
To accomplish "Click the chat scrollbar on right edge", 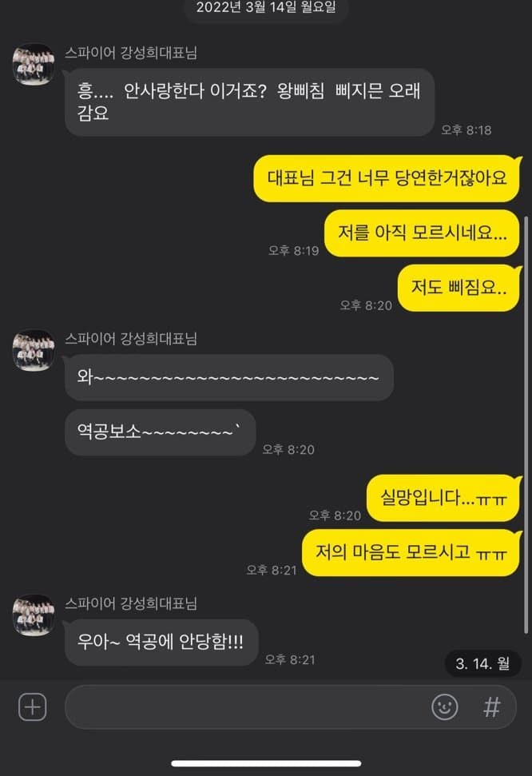I will click(526, 424).
